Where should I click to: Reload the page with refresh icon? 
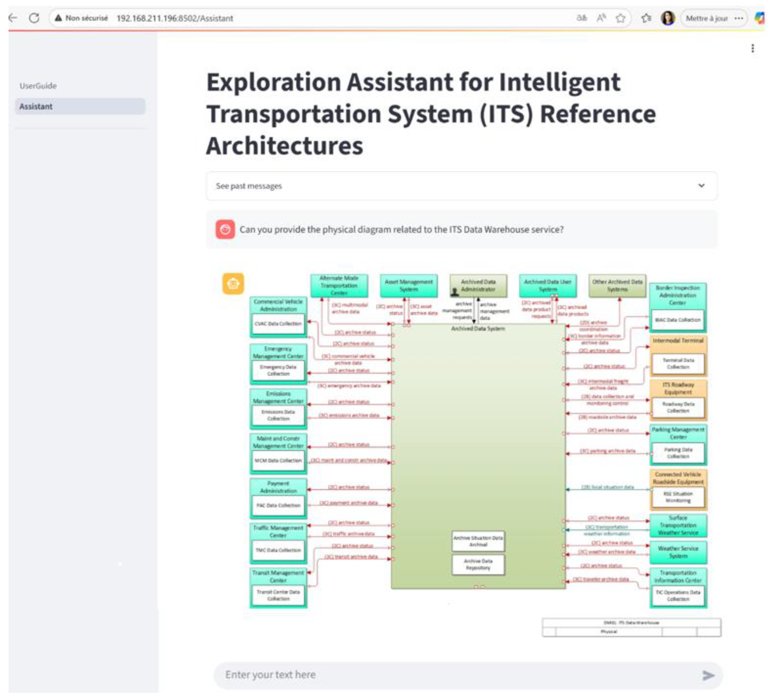point(34,18)
